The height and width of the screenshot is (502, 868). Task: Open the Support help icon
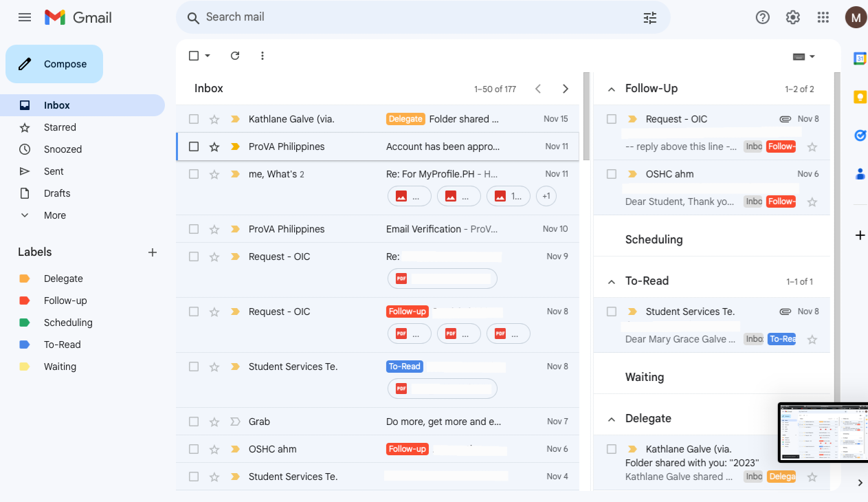[763, 17]
